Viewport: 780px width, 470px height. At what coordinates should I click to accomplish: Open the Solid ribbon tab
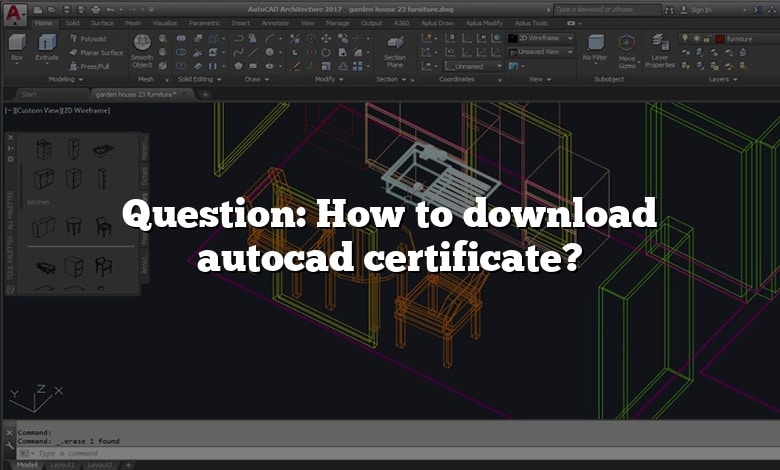click(x=72, y=23)
